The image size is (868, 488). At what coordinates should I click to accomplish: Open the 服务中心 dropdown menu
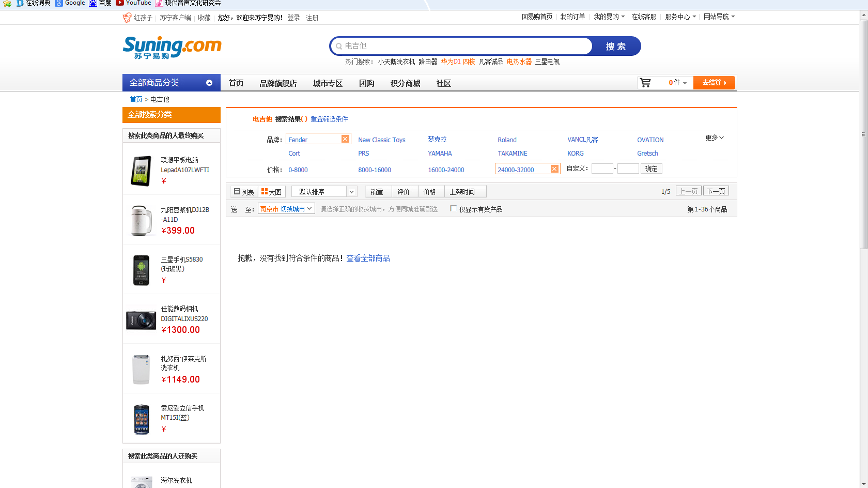pos(680,17)
